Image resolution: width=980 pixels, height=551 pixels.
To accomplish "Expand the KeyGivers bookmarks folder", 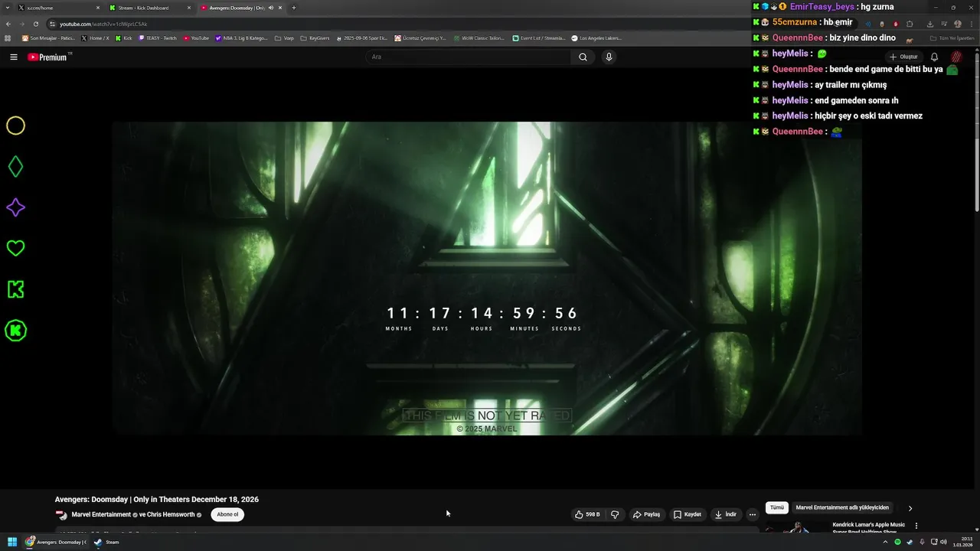I will point(315,37).
